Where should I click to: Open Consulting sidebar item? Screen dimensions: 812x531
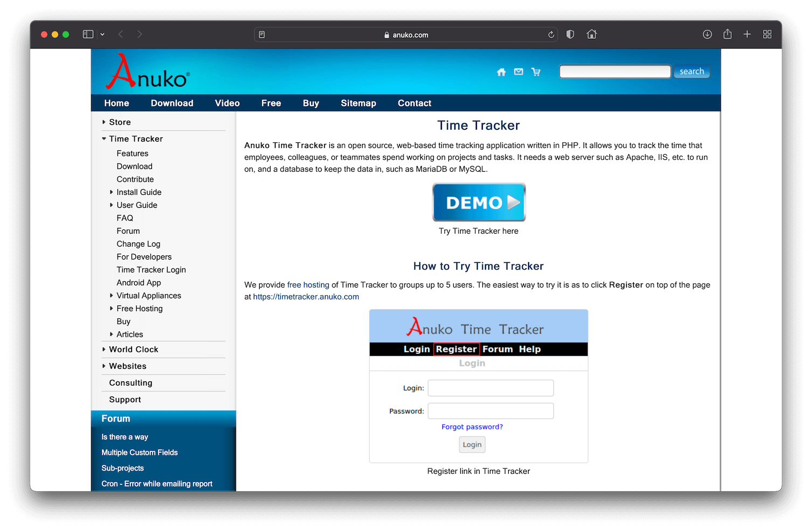tap(131, 383)
